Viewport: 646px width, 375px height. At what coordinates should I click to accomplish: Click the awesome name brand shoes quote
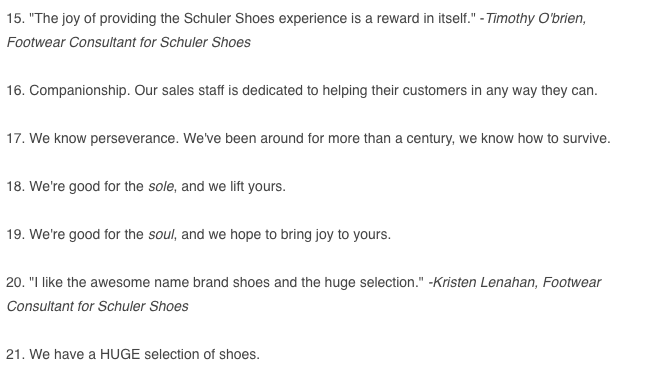point(226,283)
